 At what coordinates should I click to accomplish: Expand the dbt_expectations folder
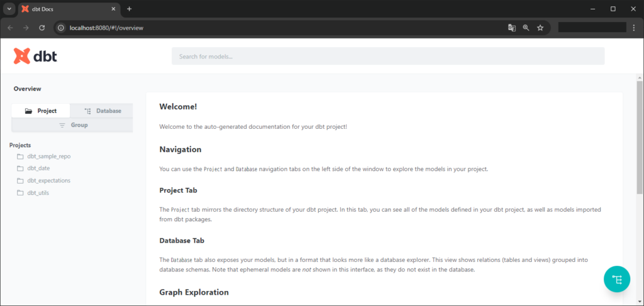point(48,180)
